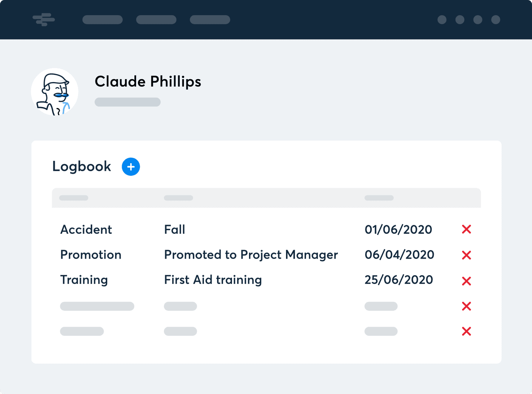This screenshot has width=532, height=394.
Task: Click the date 01/06/2020 for the Fall entry
Action: tap(398, 229)
